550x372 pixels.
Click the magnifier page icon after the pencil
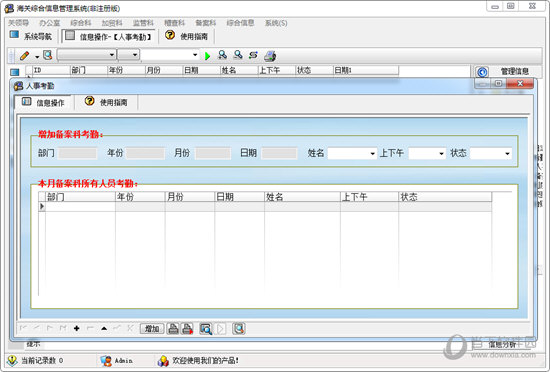(48, 55)
